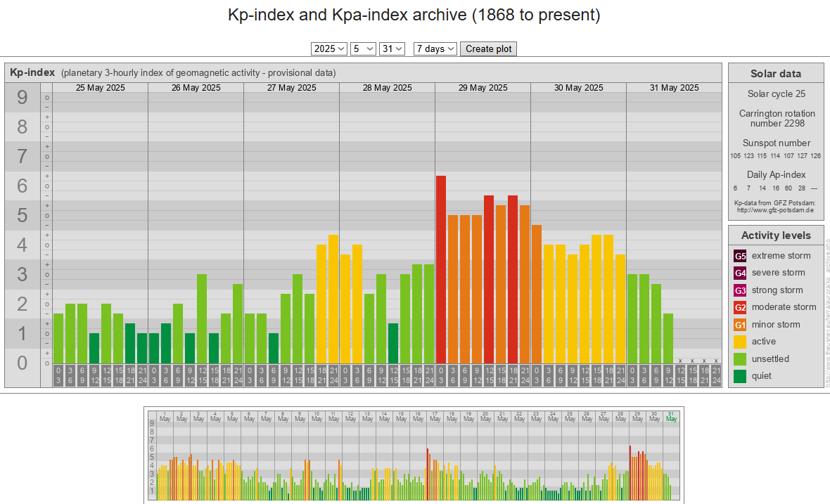
Task: Click the '26 May 2025' column header
Action: [x=196, y=88]
